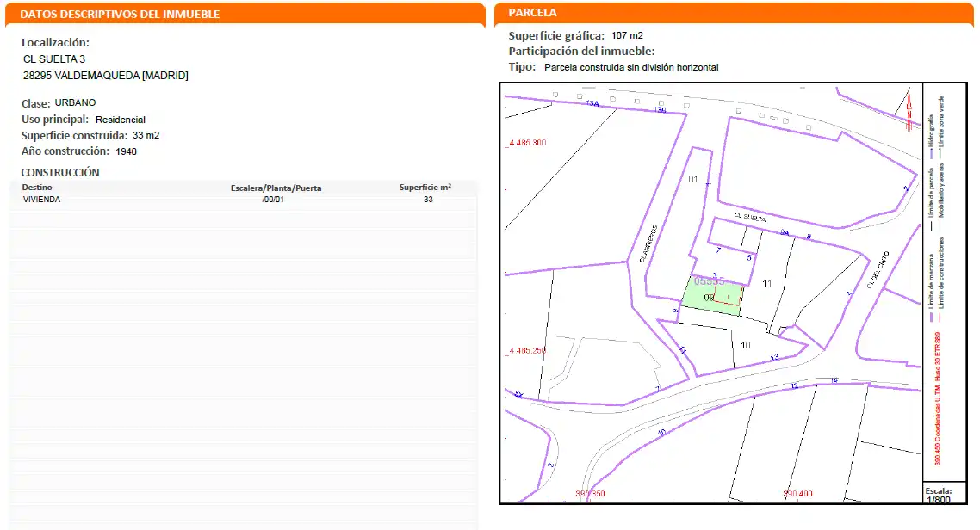Click the 'CONSTRUCCIÓN' section heading
The height and width of the screenshot is (530, 980).
[60, 172]
